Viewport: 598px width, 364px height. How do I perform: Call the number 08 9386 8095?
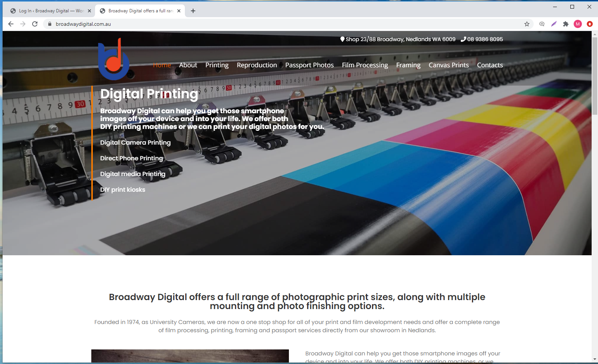[x=485, y=39]
